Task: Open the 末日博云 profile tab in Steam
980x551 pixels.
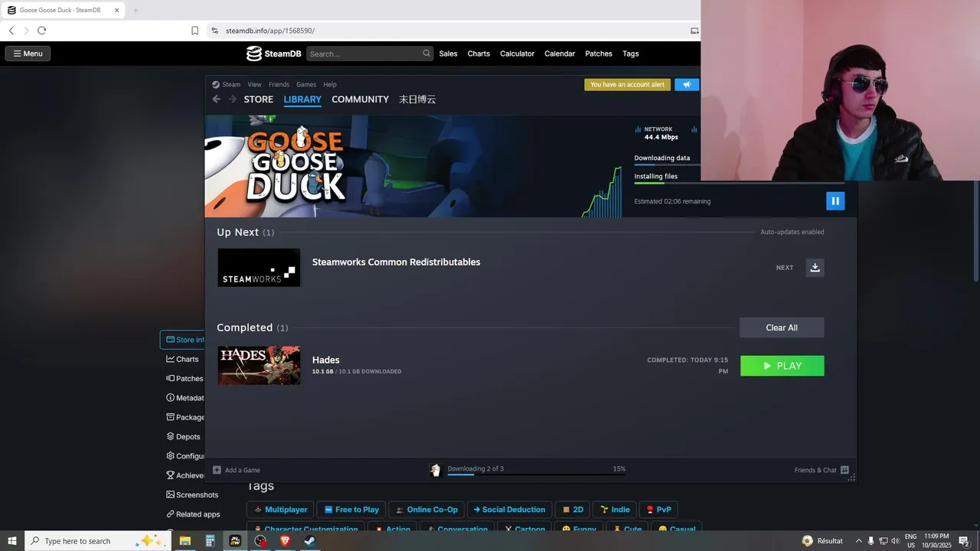Action: tap(417, 99)
